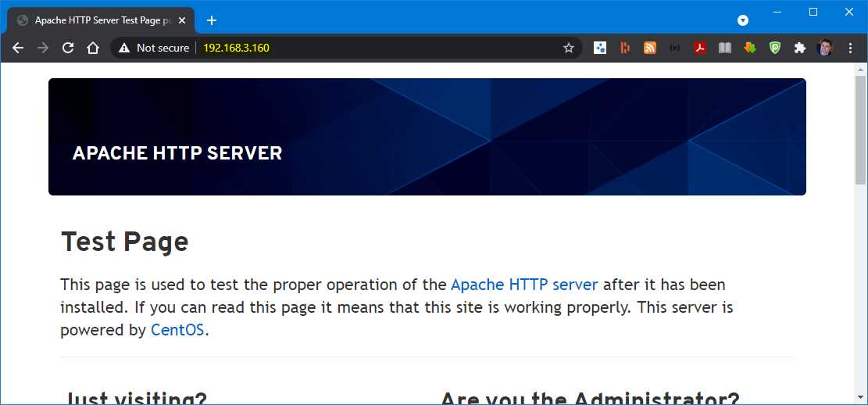Click the Test Page heading
868x405 pixels.
pos(124,242)
